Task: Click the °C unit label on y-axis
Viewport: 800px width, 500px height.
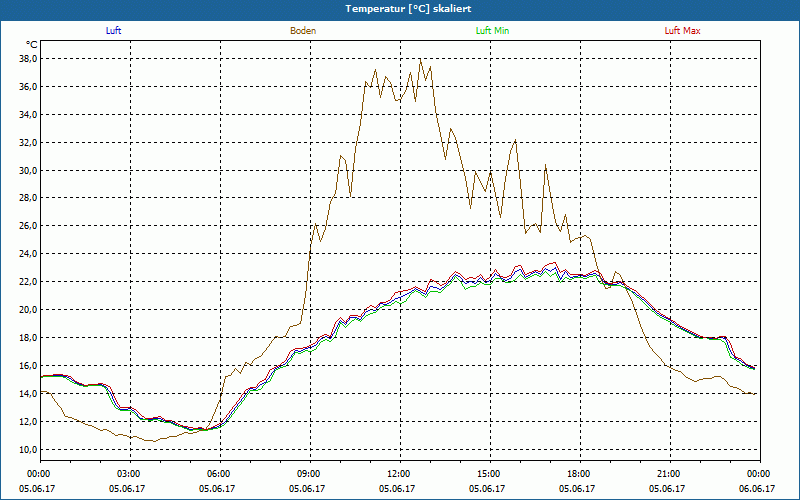Action: tap(31, 45)
